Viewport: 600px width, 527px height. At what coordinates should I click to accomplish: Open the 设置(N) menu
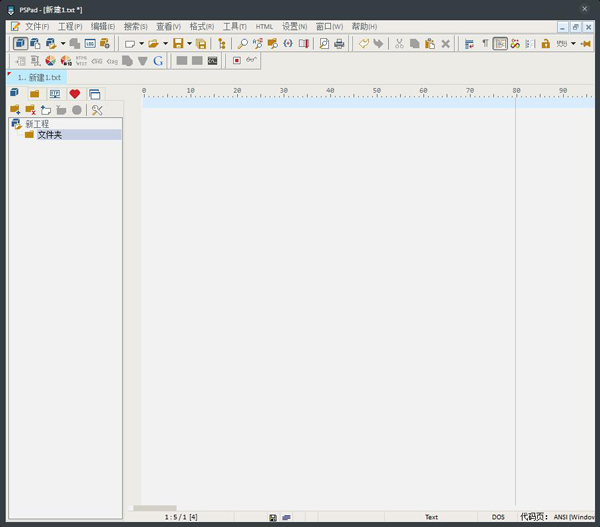coord(294,26)
